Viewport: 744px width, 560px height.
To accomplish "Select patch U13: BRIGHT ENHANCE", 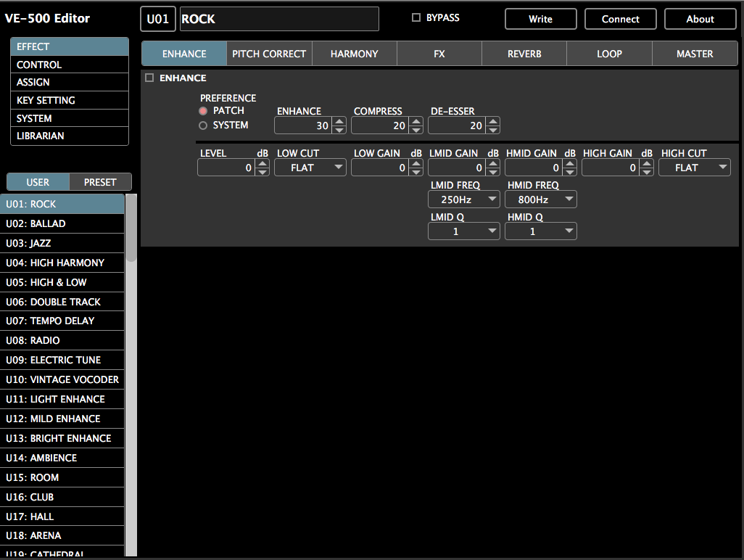I will (x=62, y=438).
